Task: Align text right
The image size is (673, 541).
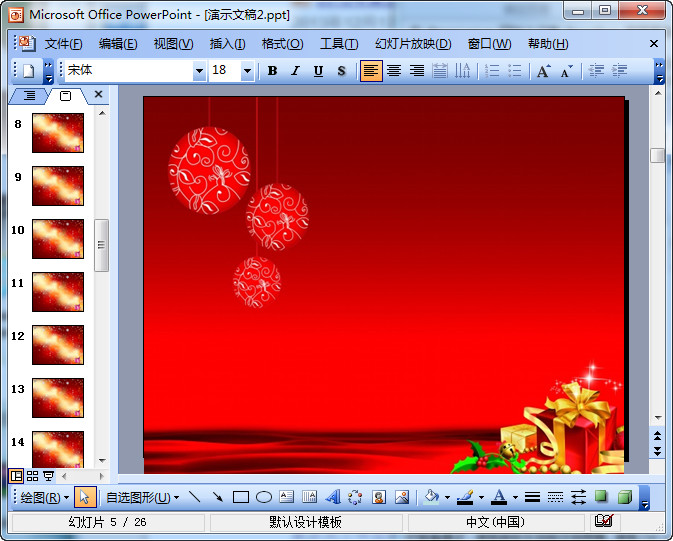Action: 417,71
